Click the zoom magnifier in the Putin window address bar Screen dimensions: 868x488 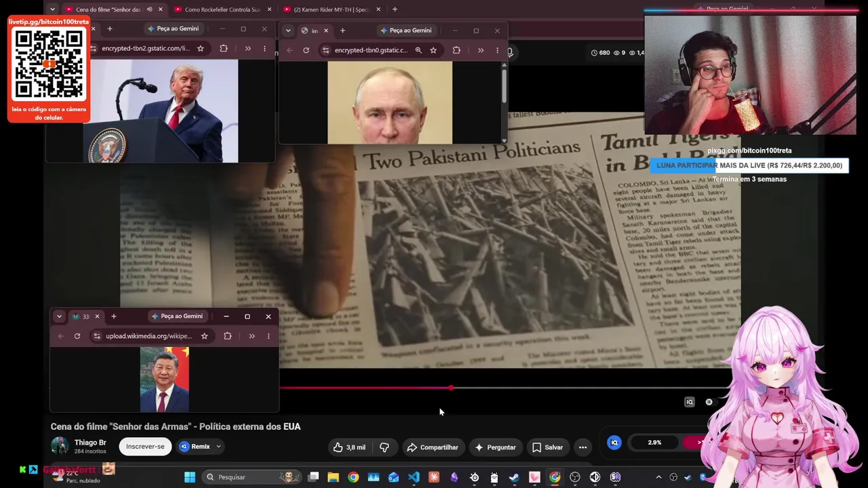[418, 50]
